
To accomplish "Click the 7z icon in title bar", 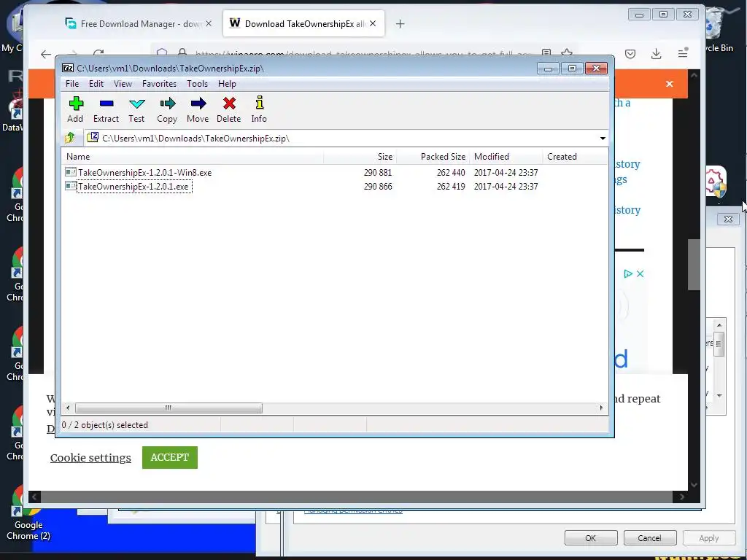I will pos(68,68).
